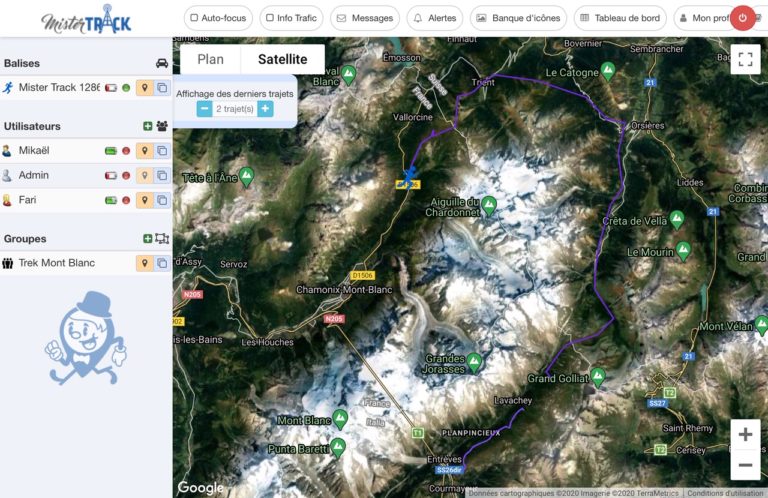Click the car icon beside Balises
The image size is (768, 498).
(162, 63)
